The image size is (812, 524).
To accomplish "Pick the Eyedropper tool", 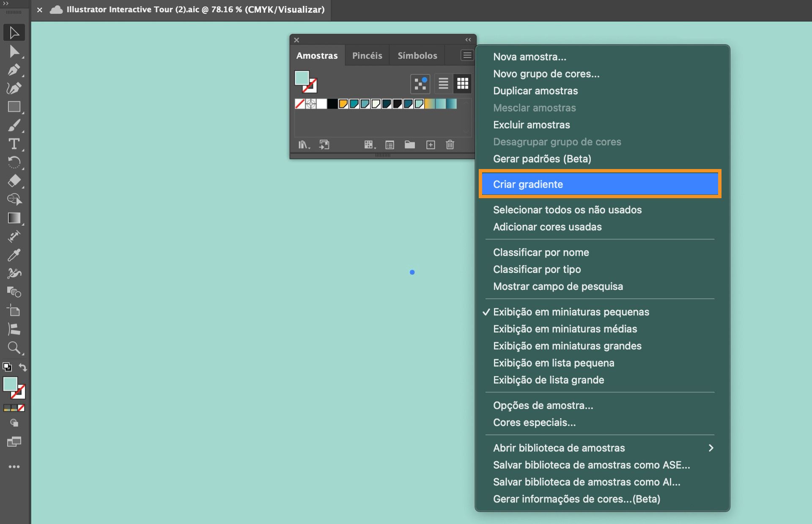I will [14, 255].
